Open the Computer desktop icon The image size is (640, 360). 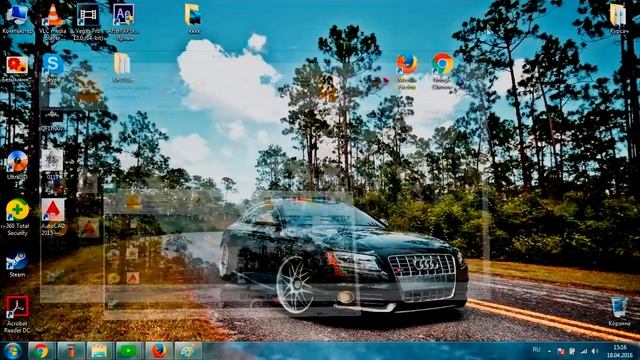pos(17,19)
